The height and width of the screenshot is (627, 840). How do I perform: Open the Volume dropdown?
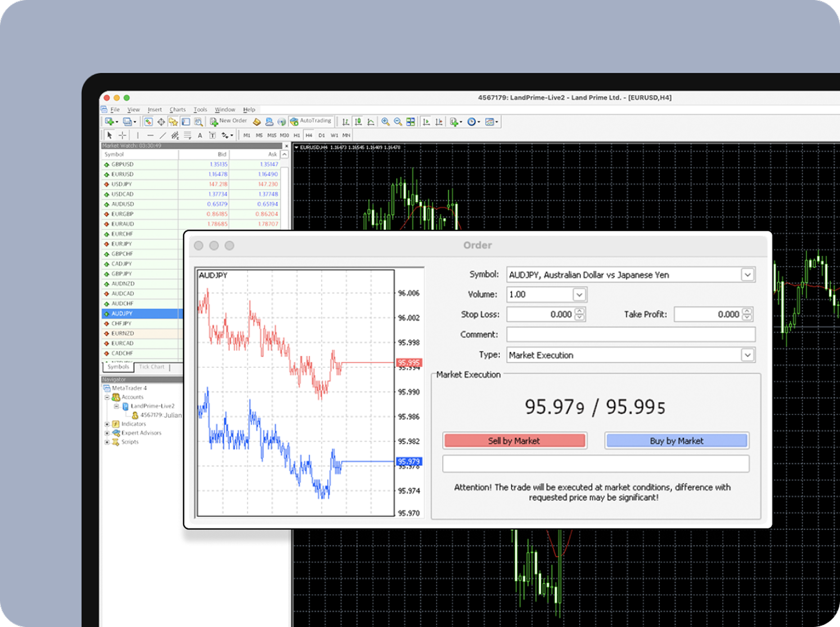579,295
